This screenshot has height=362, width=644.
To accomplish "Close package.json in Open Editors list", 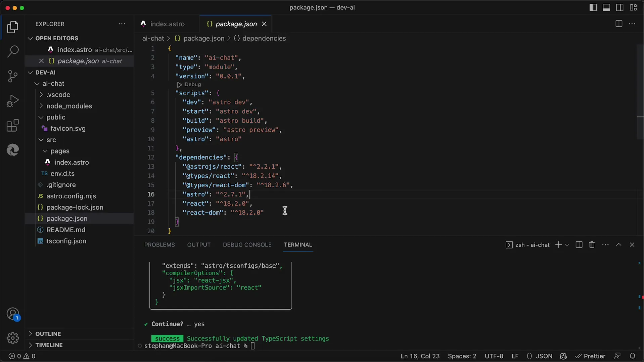I will [x=41, y=61].
